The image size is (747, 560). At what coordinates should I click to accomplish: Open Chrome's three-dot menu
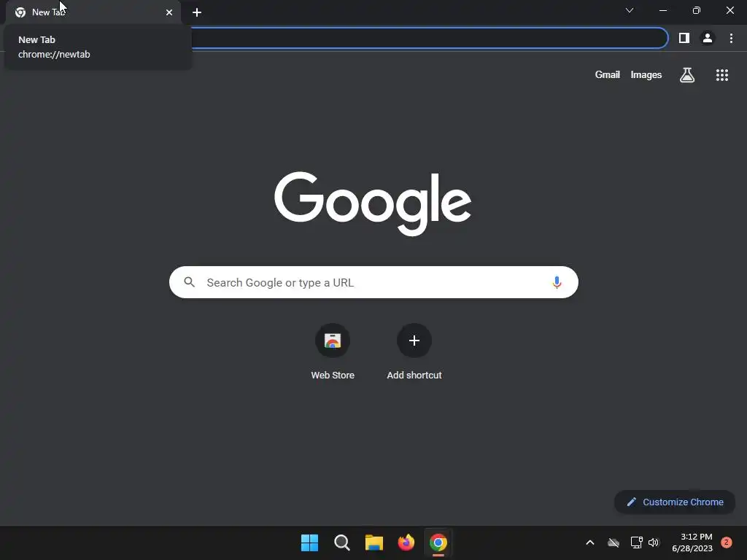[x=731, y=38]
